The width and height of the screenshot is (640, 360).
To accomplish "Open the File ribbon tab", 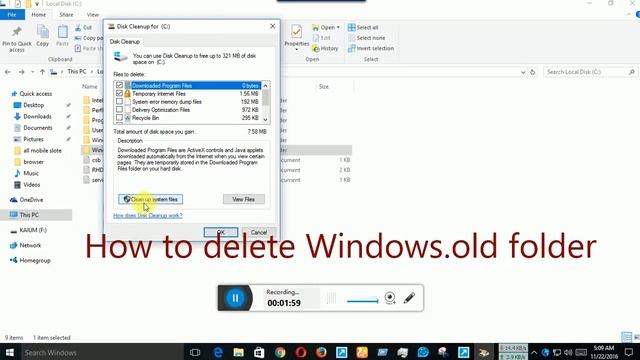I will click(x=12, y=15).
